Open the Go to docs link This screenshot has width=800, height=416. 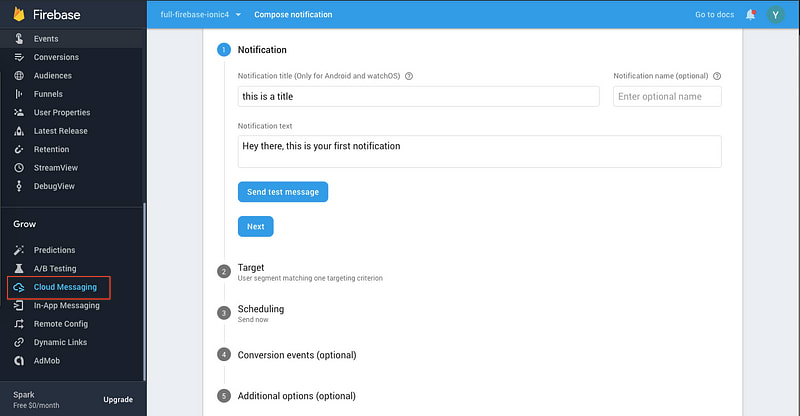pos(714,15)
